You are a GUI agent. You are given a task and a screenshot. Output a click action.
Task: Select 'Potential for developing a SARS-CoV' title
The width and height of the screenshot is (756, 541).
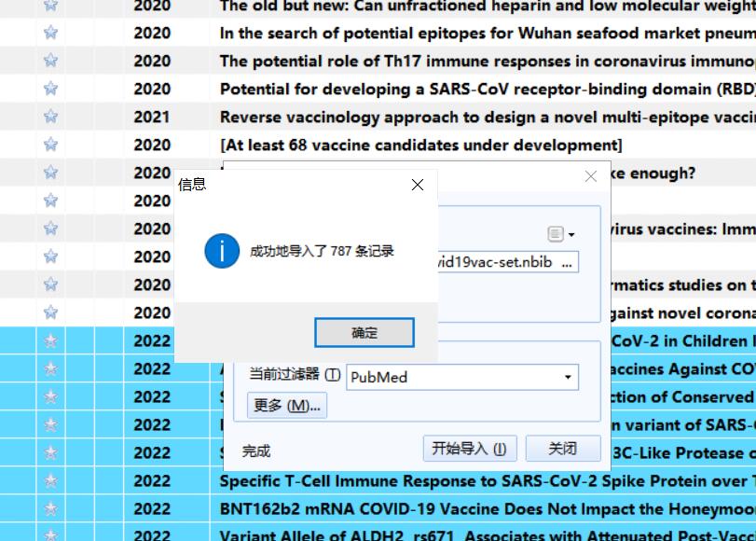488,89
